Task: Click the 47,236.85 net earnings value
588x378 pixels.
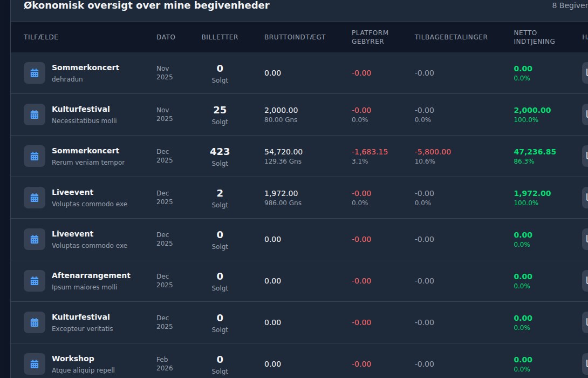Action: coord(535,152)
